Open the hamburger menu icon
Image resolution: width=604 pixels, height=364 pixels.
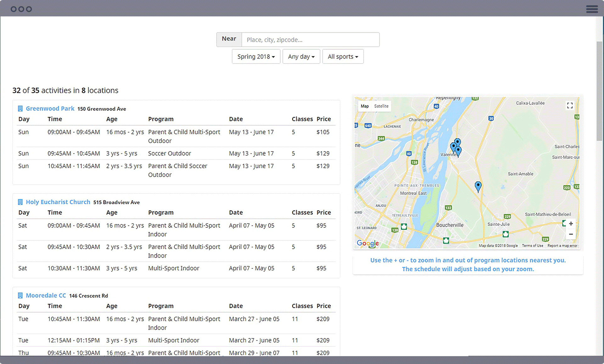point(592,9)
